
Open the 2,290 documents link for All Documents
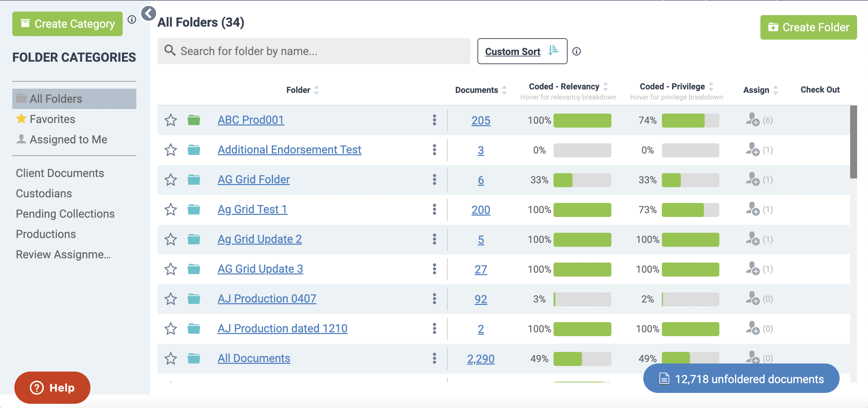481,358
